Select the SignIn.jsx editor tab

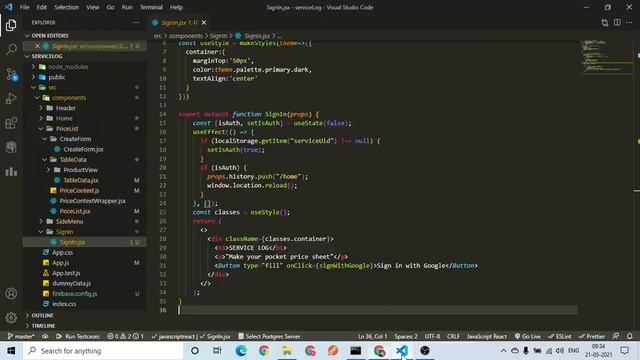[x=179, y=22]
